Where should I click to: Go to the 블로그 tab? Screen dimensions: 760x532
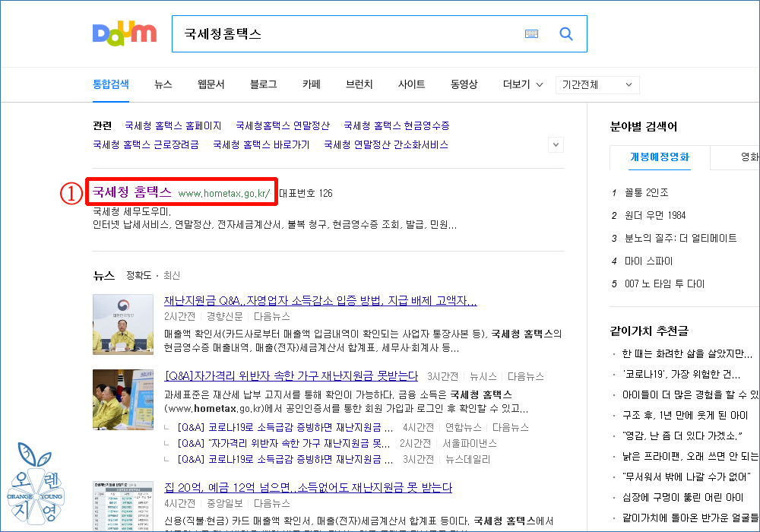(x=264, y=84)
